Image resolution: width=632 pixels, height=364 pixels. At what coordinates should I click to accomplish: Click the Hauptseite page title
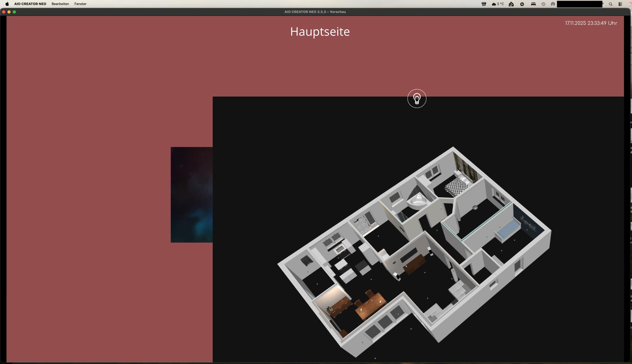tap(320, 31)
